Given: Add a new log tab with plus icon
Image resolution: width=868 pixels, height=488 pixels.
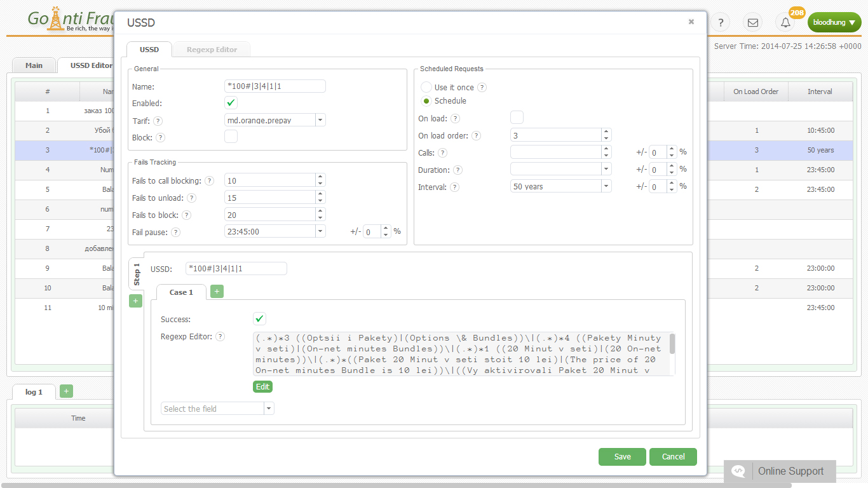Looking at the screenshot, I should 66,391.
